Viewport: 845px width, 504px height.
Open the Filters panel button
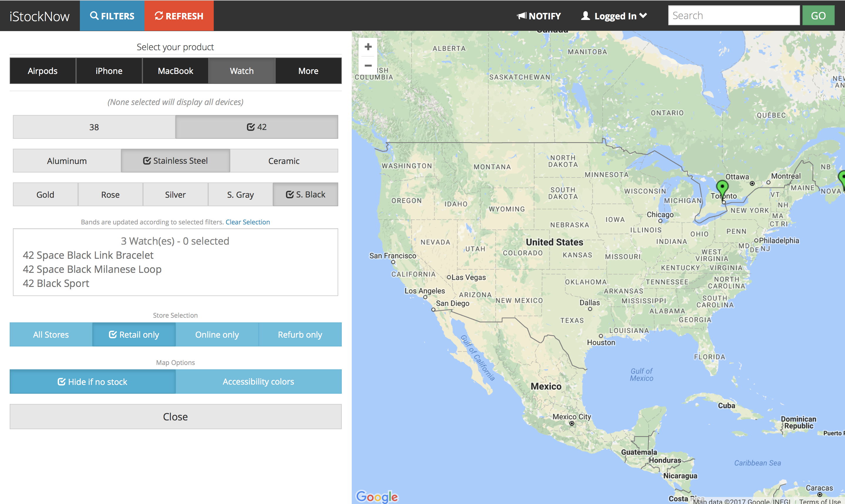coord(112,16)
